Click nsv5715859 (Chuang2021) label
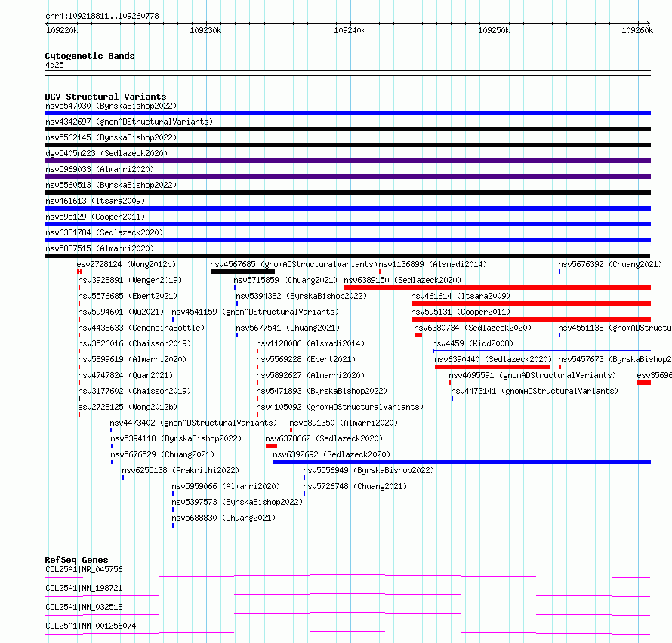Image resolution: width=672 pixels, height=643 pixels. click(285, 280)
